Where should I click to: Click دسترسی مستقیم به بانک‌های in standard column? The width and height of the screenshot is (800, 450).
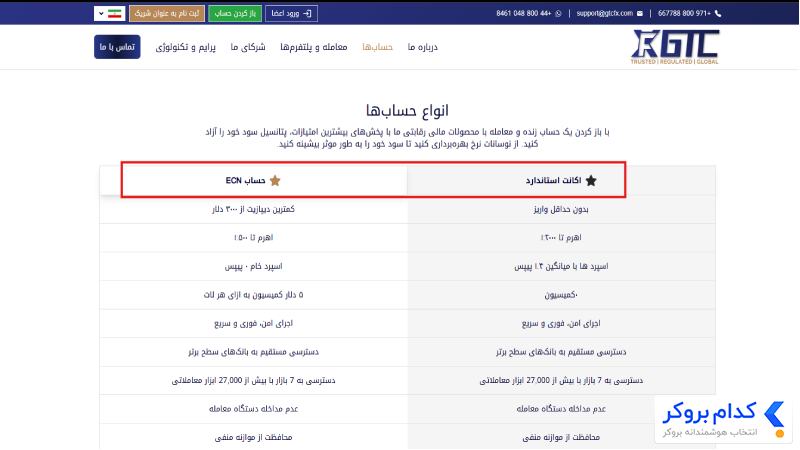coord(561,352)
